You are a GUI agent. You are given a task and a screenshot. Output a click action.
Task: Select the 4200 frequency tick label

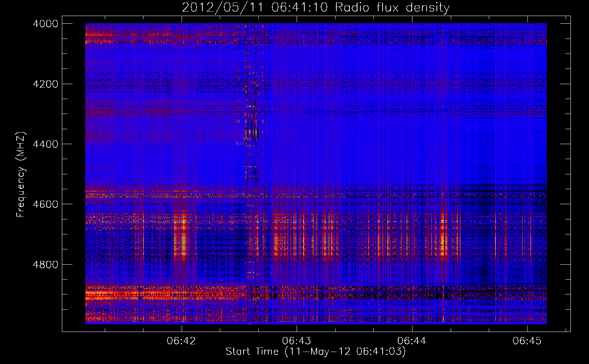click(x=46, y=84)
